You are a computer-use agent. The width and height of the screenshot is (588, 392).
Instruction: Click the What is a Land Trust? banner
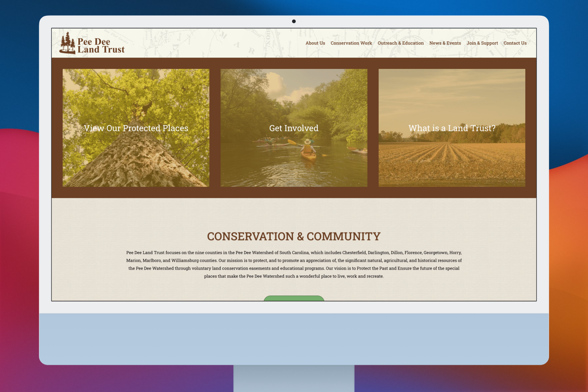coord(452,128)
